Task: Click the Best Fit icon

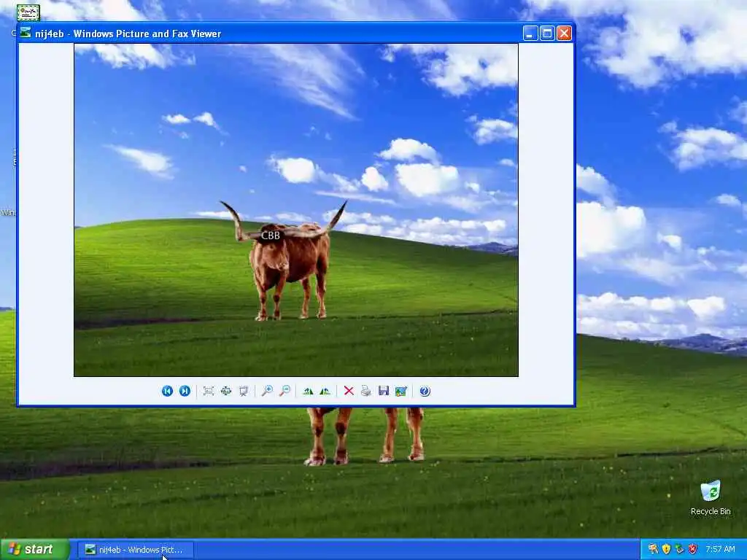Action: [208, 391]
